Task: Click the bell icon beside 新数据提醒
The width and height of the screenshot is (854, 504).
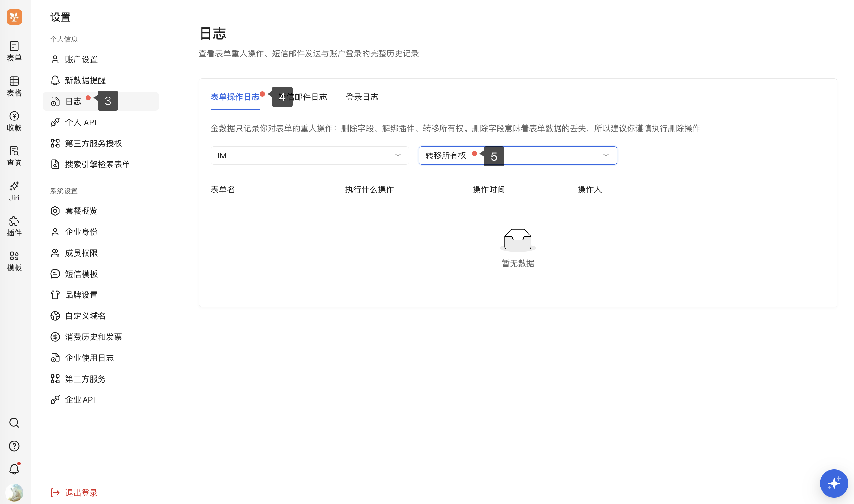Action: [x=55, y=80]
